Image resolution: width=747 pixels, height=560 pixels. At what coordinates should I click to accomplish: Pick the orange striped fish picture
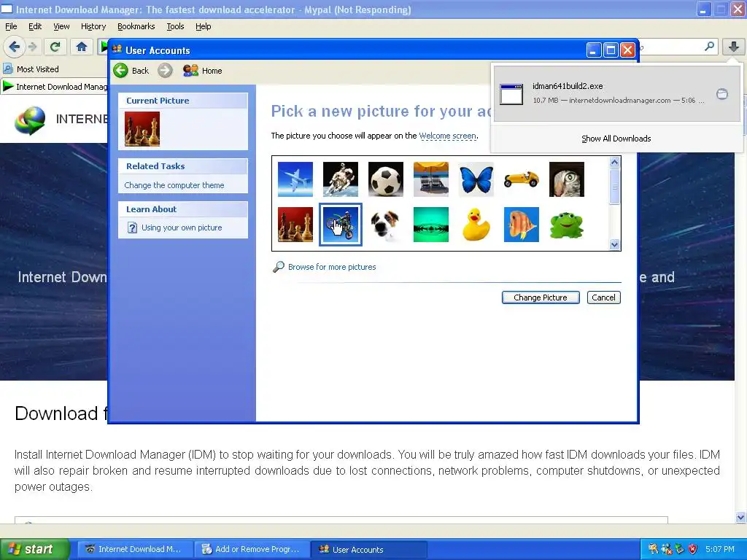click(x=521, y=225)
